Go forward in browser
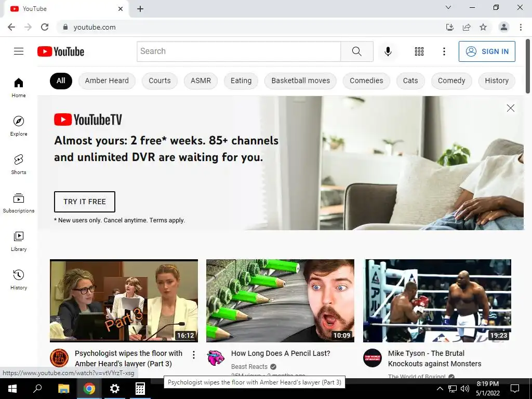Image resolution: width=532 pixels, height=399 pixels. pos(28,27)
